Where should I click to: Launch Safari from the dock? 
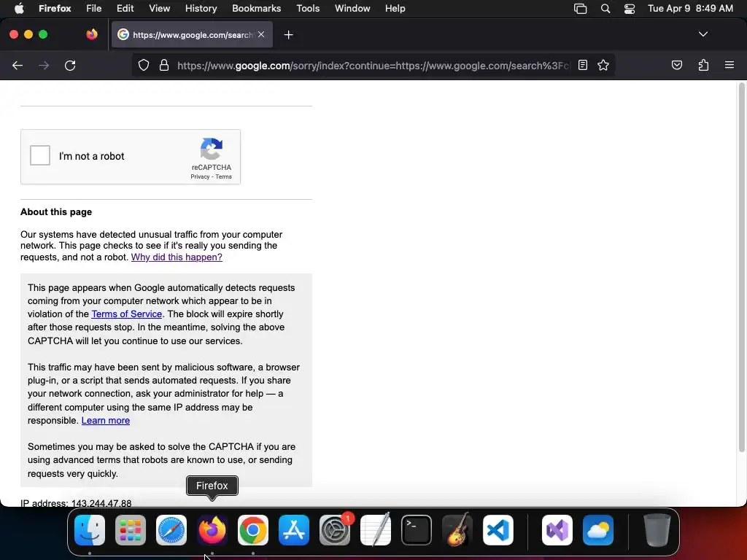click(x=171, y=530)
